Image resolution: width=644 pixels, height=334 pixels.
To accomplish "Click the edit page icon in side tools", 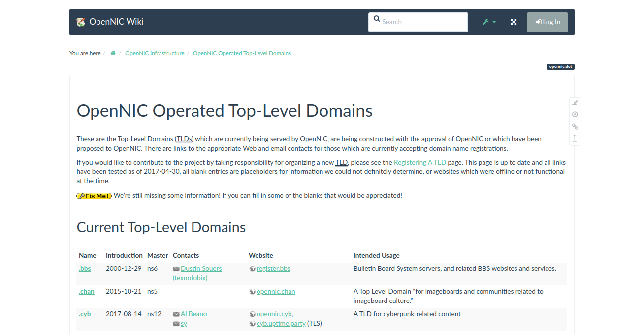I will [x=575, y=102].
